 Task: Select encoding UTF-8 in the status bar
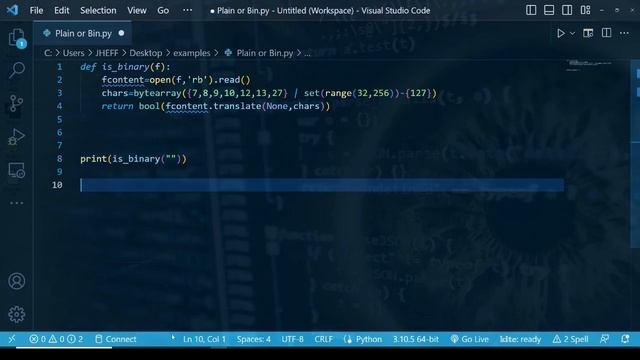[x=292, y=339]
